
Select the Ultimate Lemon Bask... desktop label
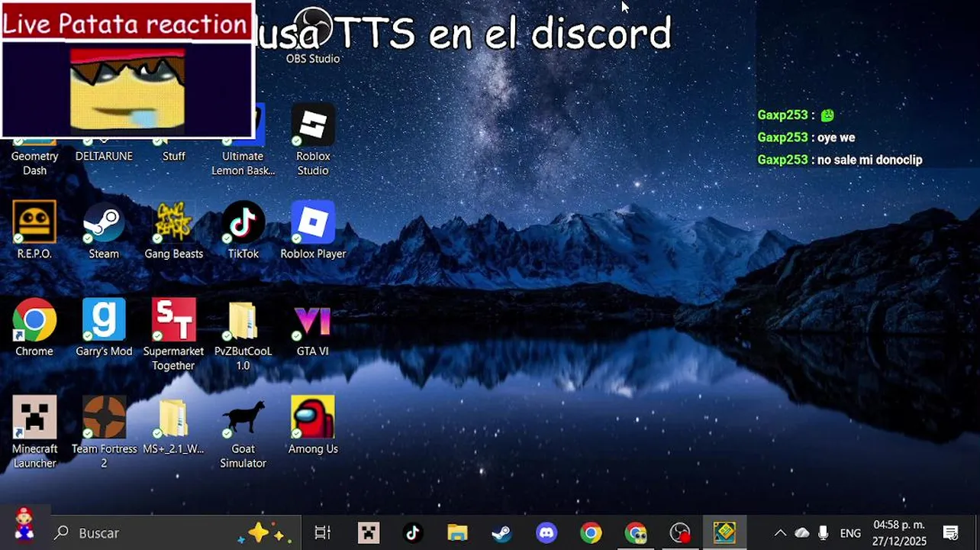[x=243, y=163]
